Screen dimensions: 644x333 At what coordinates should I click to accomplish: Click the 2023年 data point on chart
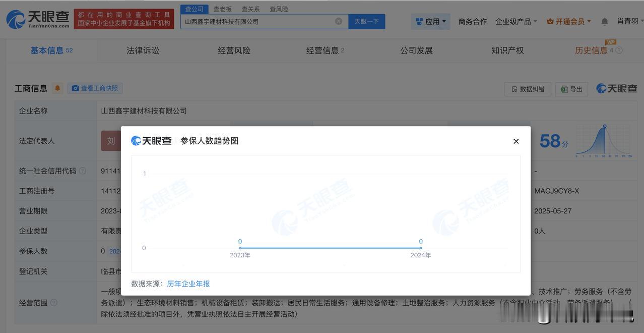pyautogui.click(x=240, y=248)
